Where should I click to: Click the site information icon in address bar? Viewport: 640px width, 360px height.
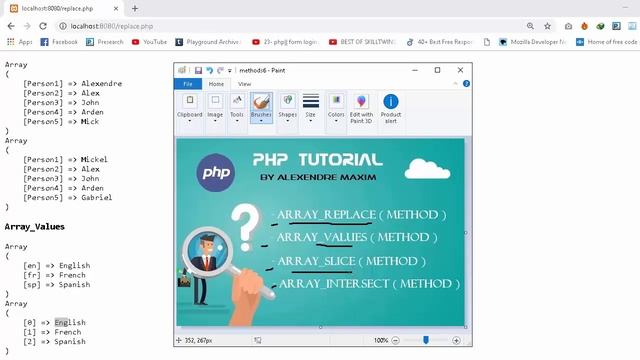[62, 26]
